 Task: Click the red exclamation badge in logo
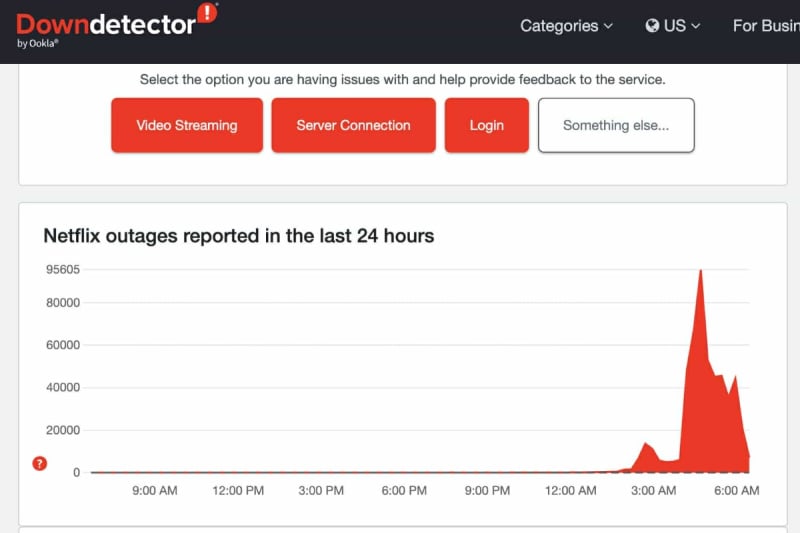207,13
